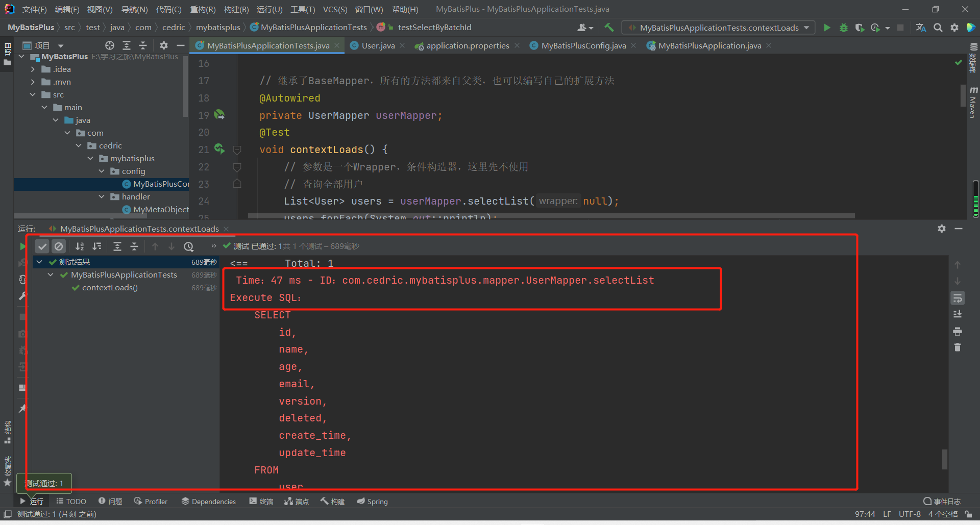Open the 重构(R) refactor menu
The image size is (980, 525).
[203, 9]
